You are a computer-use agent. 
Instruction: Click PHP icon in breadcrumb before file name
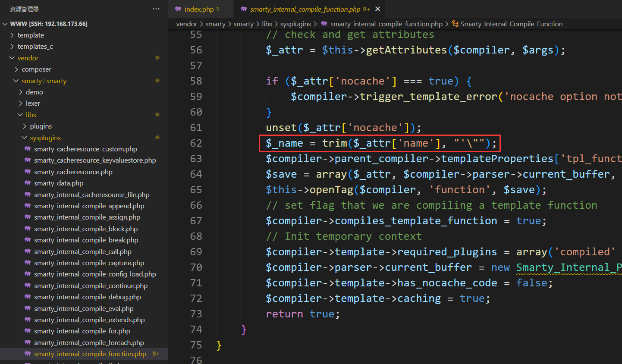pos(324,24)
